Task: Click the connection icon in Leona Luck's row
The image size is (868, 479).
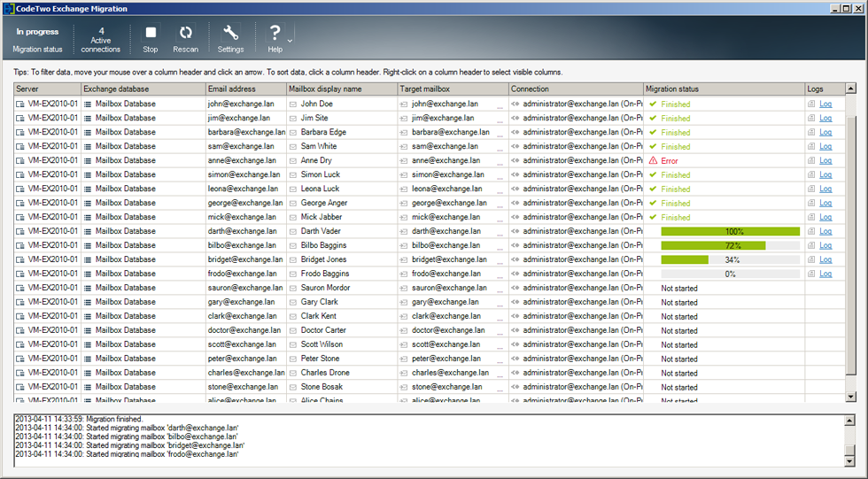Action: coord(515,189)
